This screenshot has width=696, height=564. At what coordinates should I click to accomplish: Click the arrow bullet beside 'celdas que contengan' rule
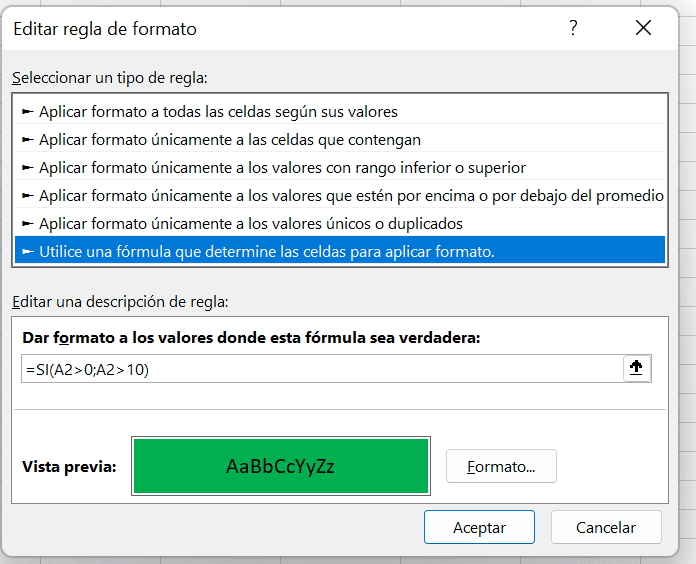pos(28,139)
